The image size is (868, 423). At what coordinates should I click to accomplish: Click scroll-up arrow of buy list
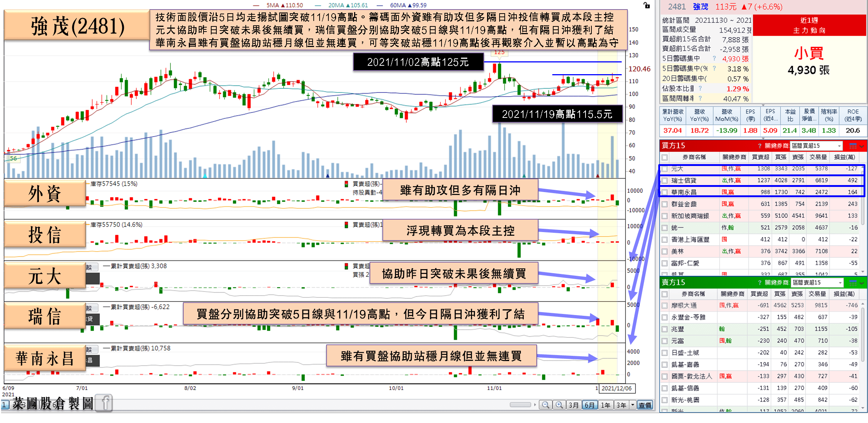tap(863, 167)
